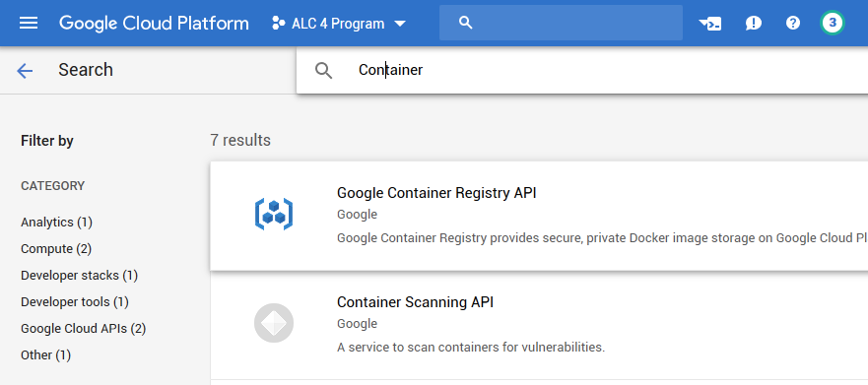The height and width of the screenshot is (385, 868).
Task: Filter by Compute (2) category
Action: point(56,248)
